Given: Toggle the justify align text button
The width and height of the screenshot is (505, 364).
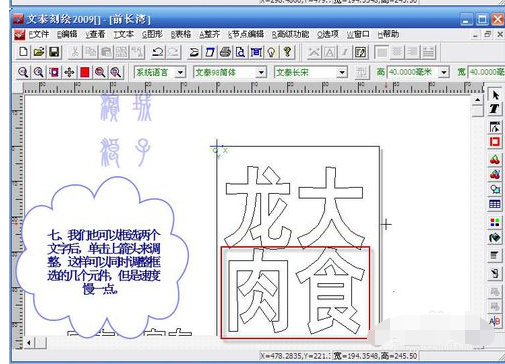Looking at the screenshot, I should (428, 52).
